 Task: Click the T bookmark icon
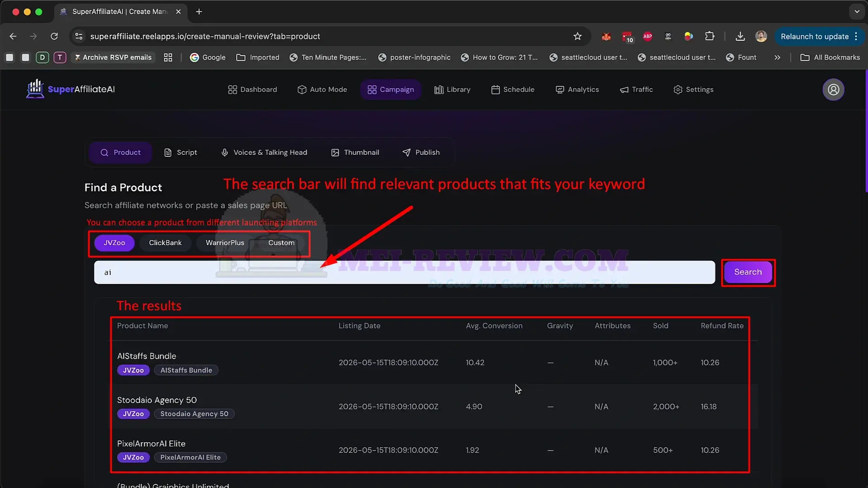tap(60, 57)
